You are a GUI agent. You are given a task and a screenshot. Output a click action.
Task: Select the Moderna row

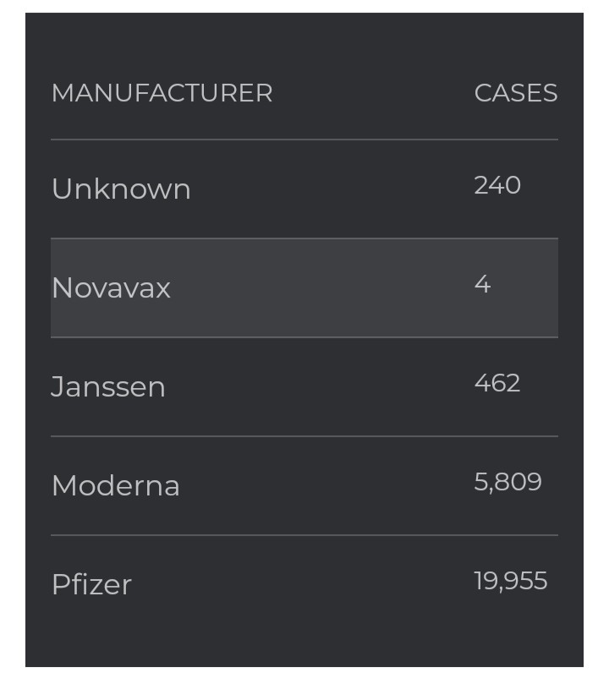coord(304,486)
